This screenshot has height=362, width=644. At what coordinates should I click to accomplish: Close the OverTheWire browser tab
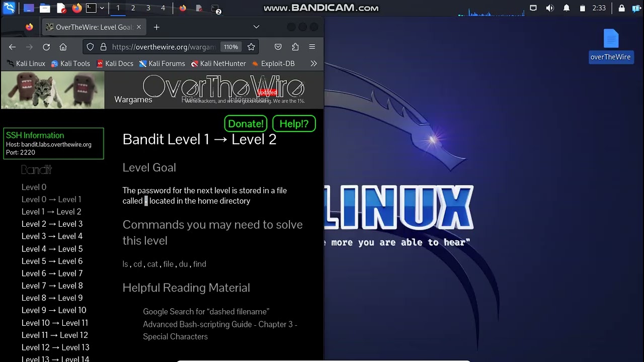(139, 27)
